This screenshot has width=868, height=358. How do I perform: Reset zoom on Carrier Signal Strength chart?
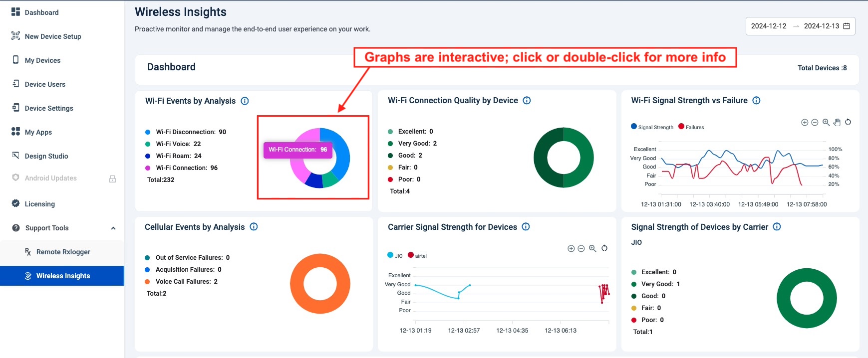tap(604, 248)
